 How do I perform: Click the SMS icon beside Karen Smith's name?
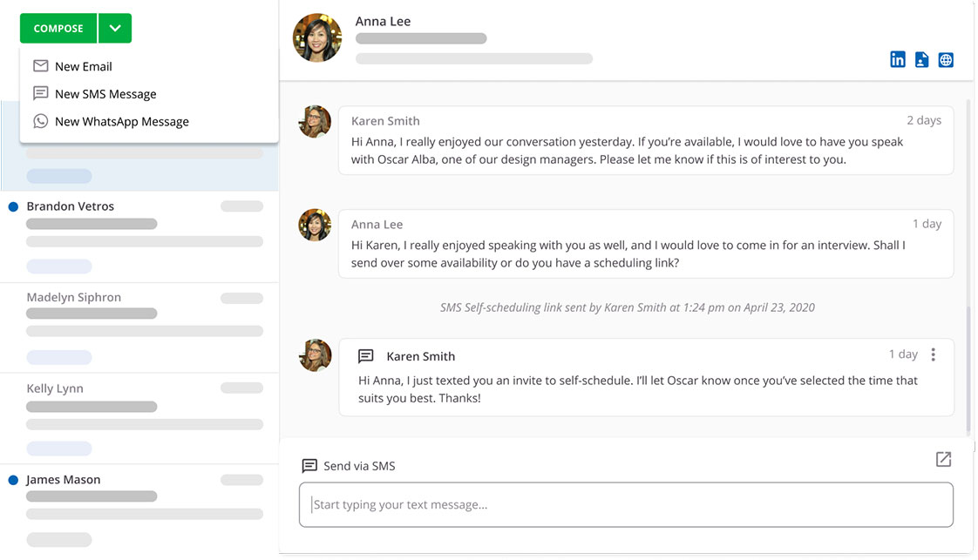coord(366,356)
